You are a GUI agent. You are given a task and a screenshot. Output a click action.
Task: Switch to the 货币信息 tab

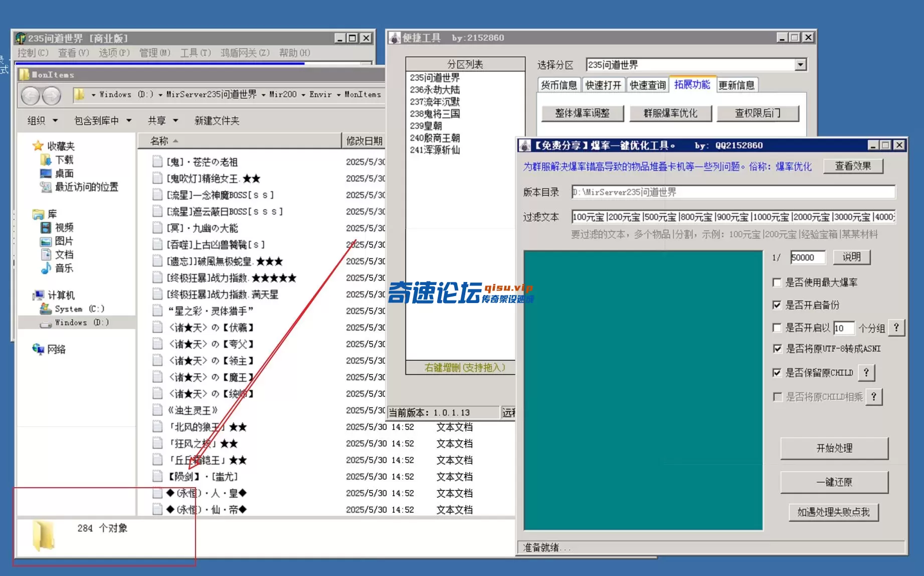559,85
